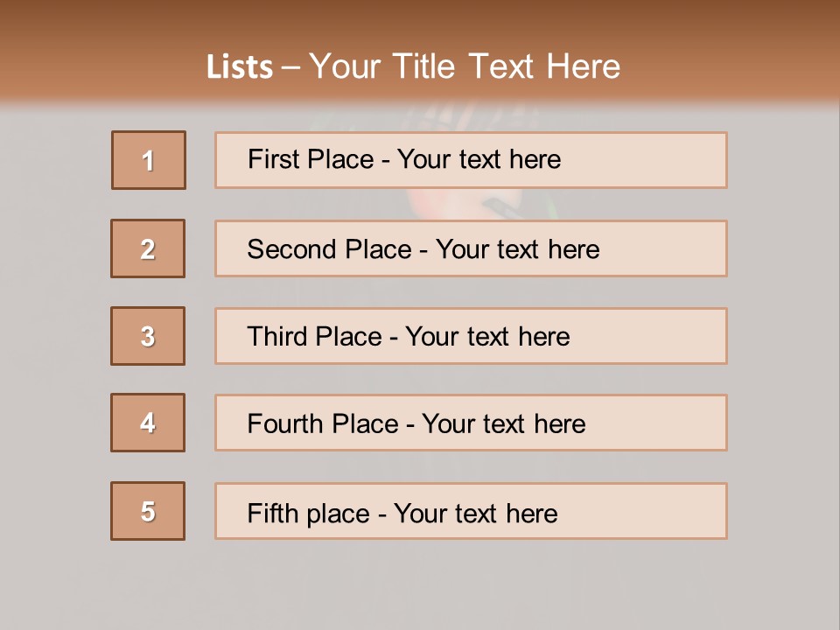
Task: Select the number 2 square
Action: click(148, 248)
